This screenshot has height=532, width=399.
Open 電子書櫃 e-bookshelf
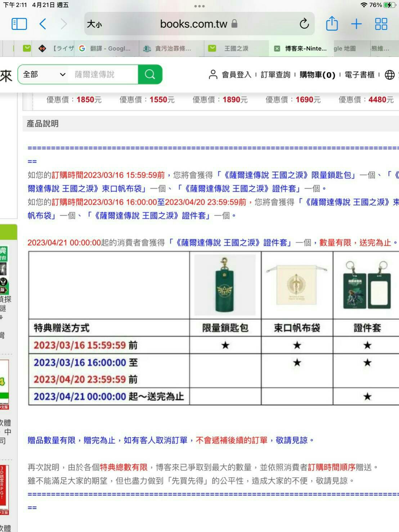[360, 75]
